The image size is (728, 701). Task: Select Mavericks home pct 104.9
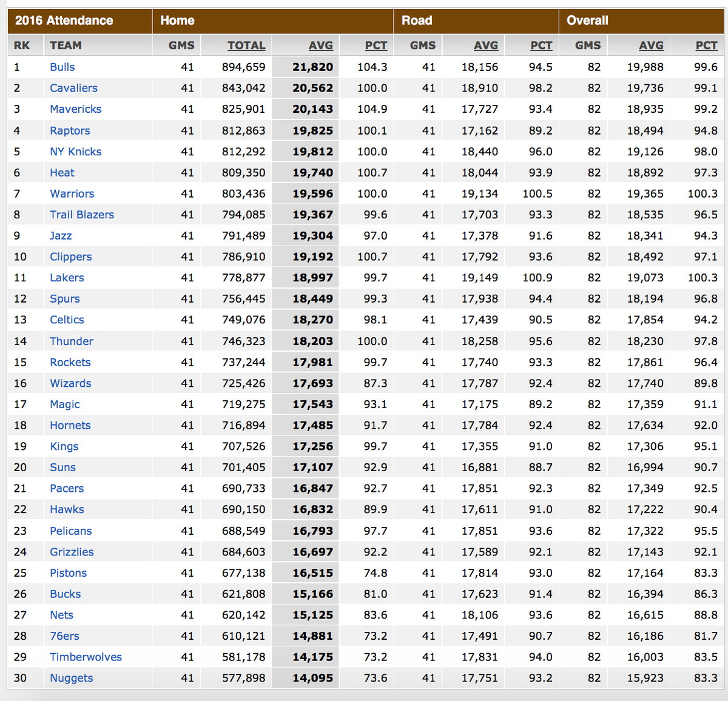click(x=372, y=109)
